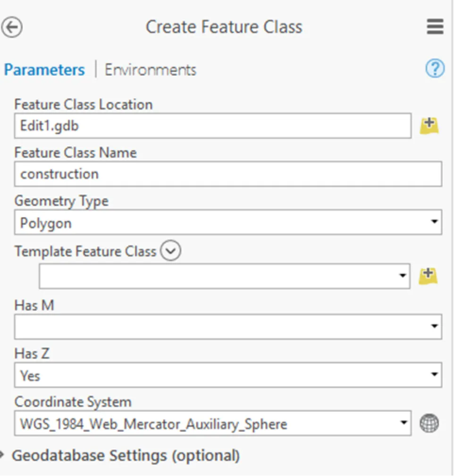Viewport: 454px width, 476px height.
Task: Click the browse icon next to Feature Class Location
Action: pos(429,125)
